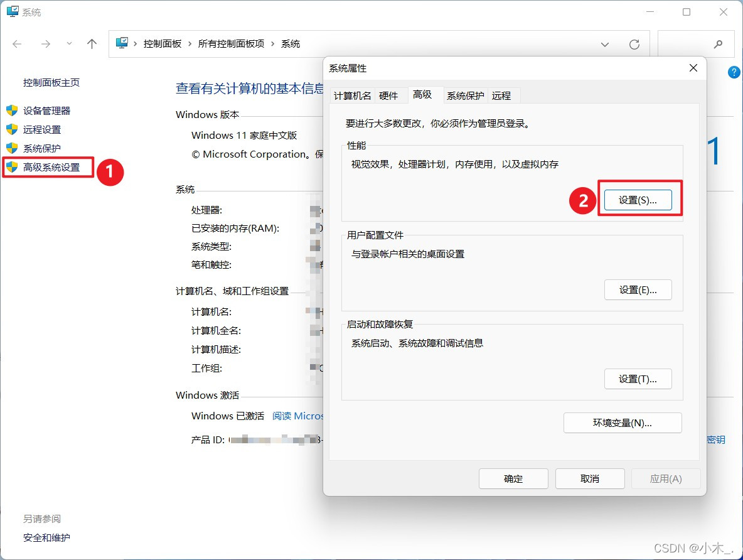
Task: Click 所有控制面板项 in the breadcrumb
Action: pyautogui.click(x=231, y=43)
